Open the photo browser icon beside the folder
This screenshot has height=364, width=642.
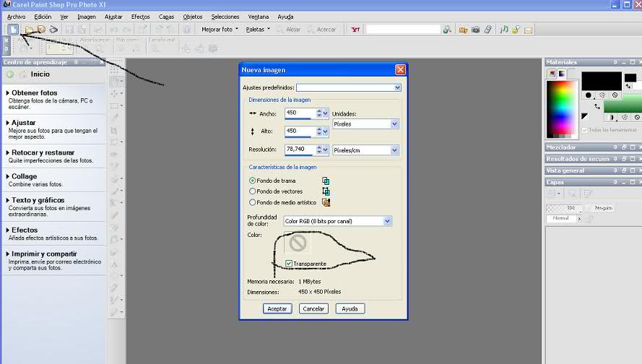41,30
